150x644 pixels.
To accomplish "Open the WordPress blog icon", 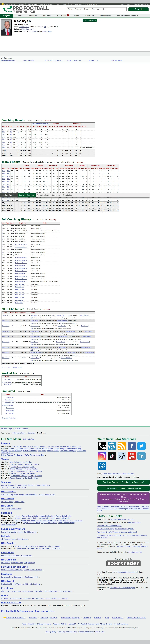I will point(112,446).
